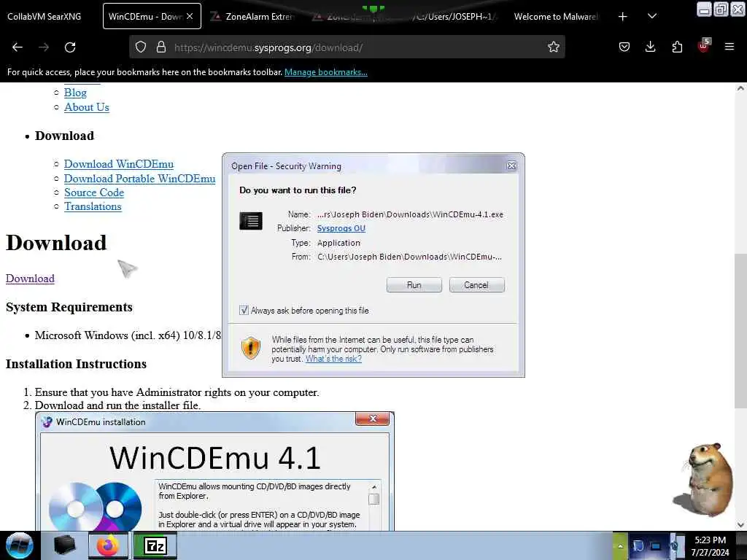Open the Pocket save icon
The width and height of the screenshot is (747, 560).
point(624,47)
